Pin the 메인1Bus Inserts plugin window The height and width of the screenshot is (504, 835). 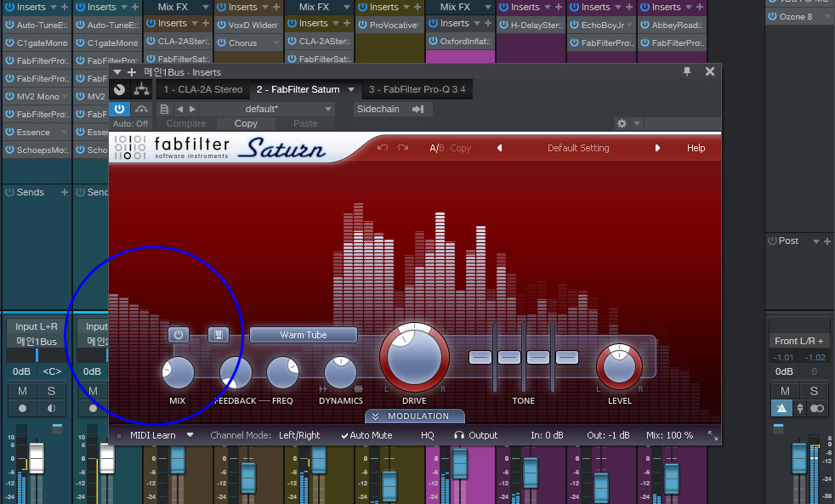click(687, 71)
